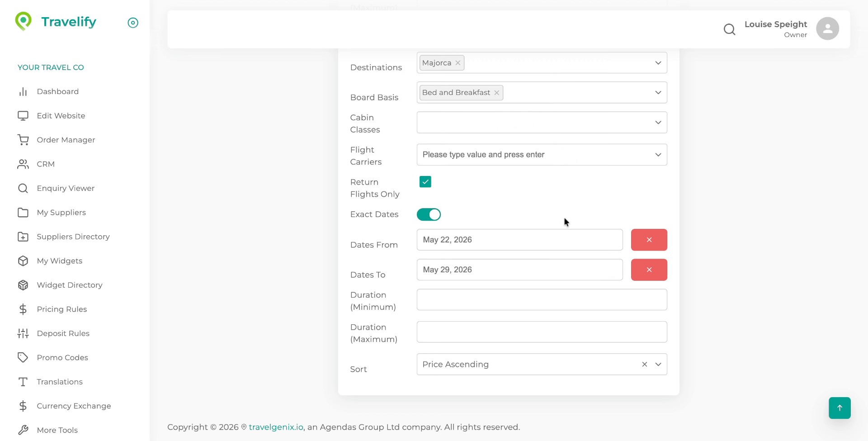Click the Travelify logo

(56, 22)
